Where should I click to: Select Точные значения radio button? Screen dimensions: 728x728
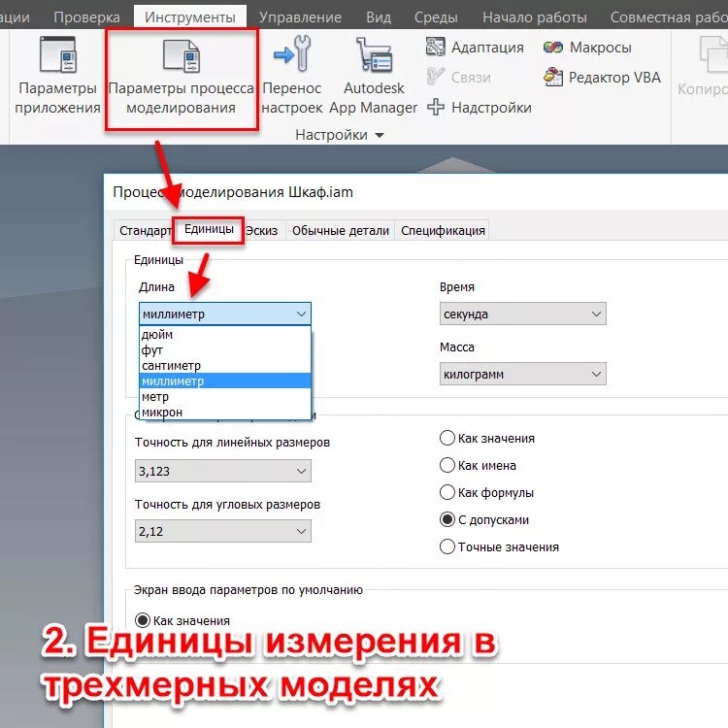(x=447, y=546)
